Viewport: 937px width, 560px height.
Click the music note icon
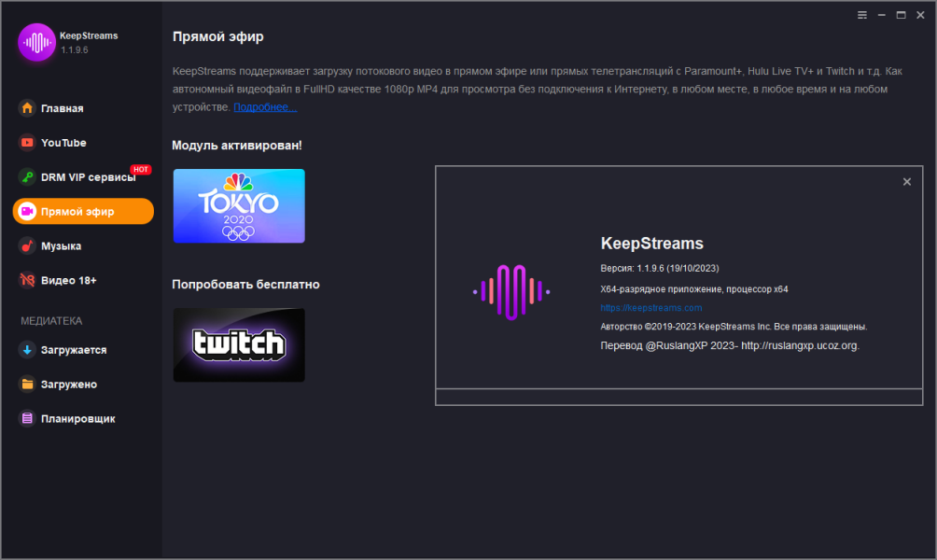click(x=27, y=246)
